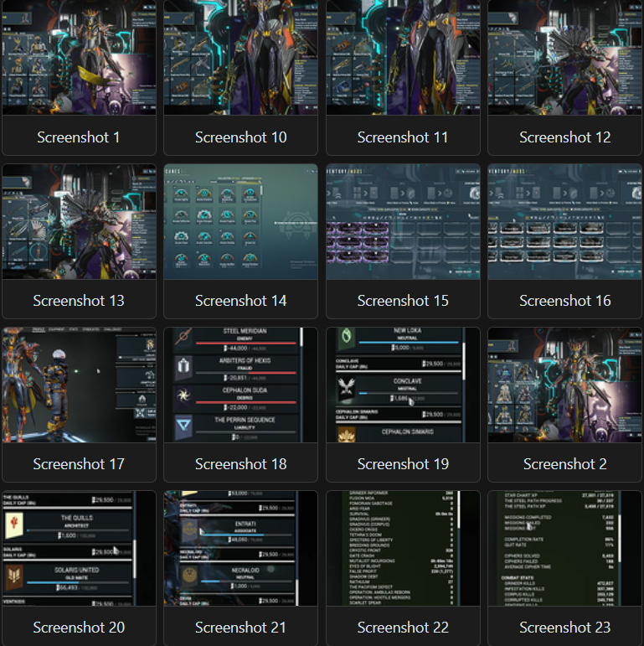Open the Screenshot 13 thumbnail image
The image size is (644, 646).
pyautogui.click(x=79, y=221)
